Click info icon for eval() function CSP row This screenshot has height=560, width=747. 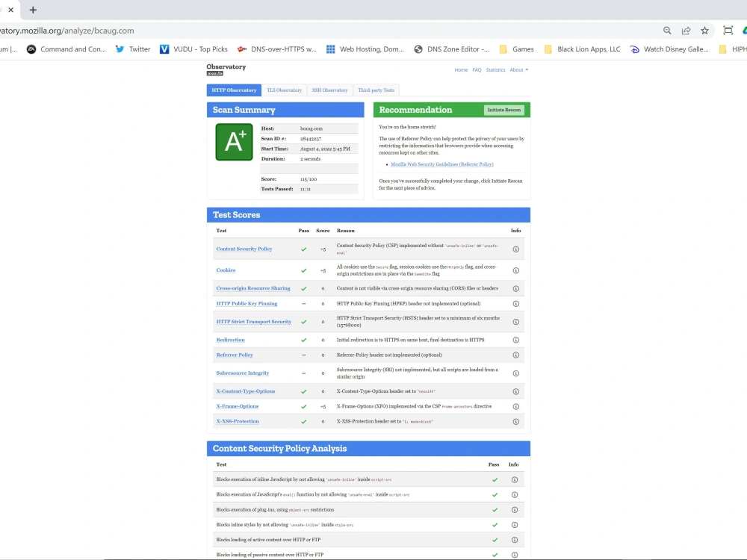515,495
